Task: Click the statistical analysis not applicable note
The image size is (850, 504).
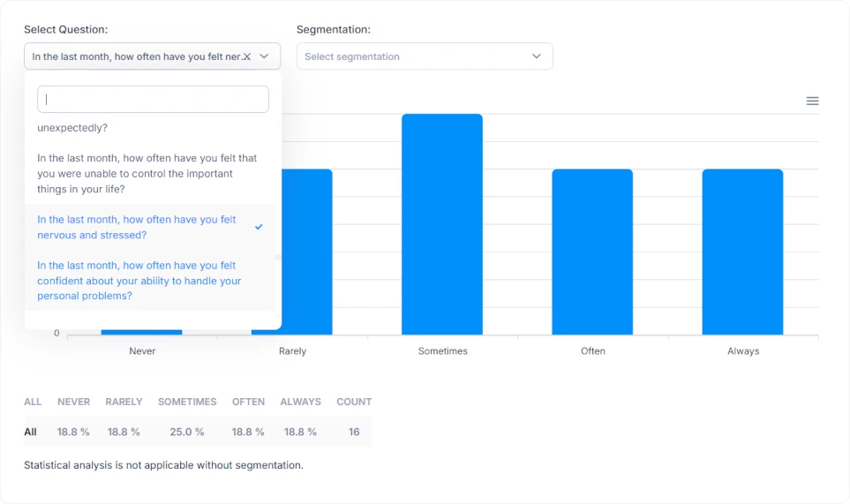Action: click(163, 465)
